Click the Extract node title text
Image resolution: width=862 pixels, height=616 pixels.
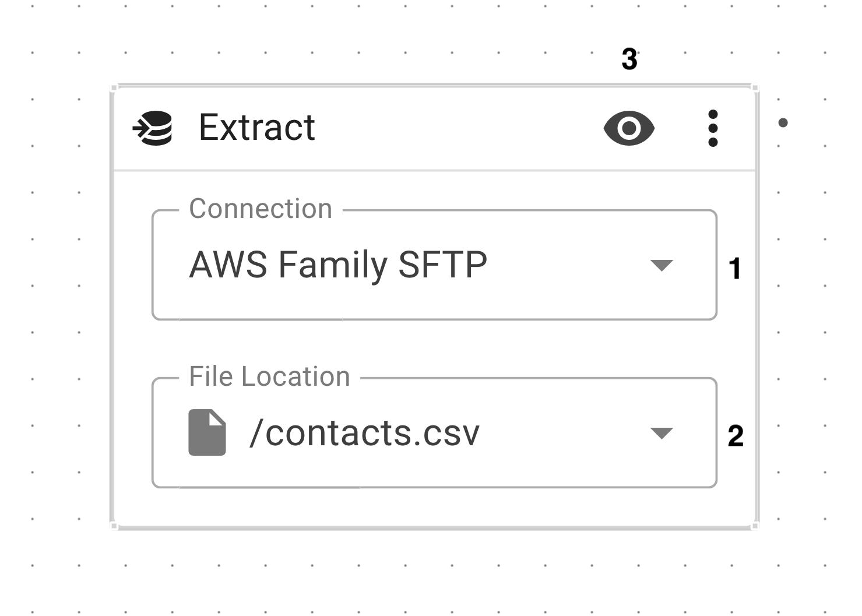(x=256, y=128)
